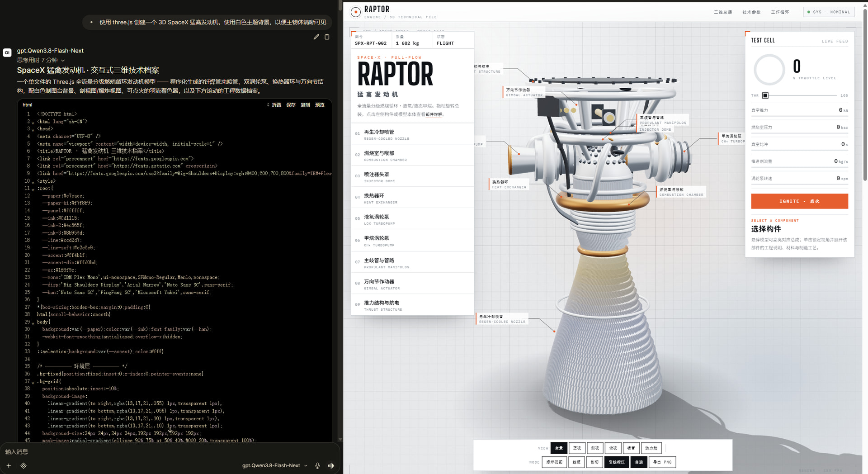Select component 02 燃烧室与喉部
Viewport: 868px width, 474px height.
[x=412, y=156]
